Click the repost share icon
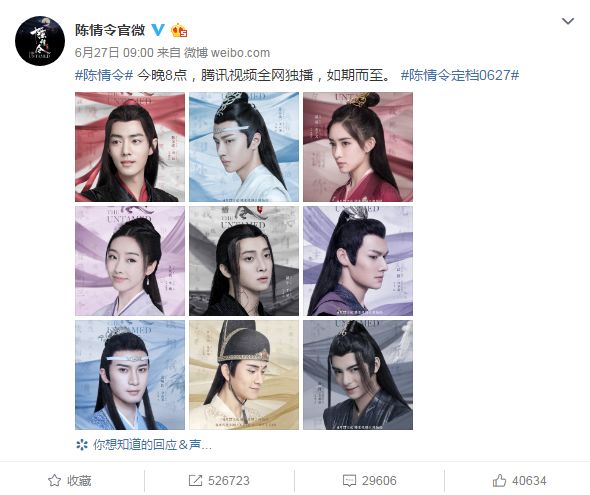 click(x=195, y=480)
